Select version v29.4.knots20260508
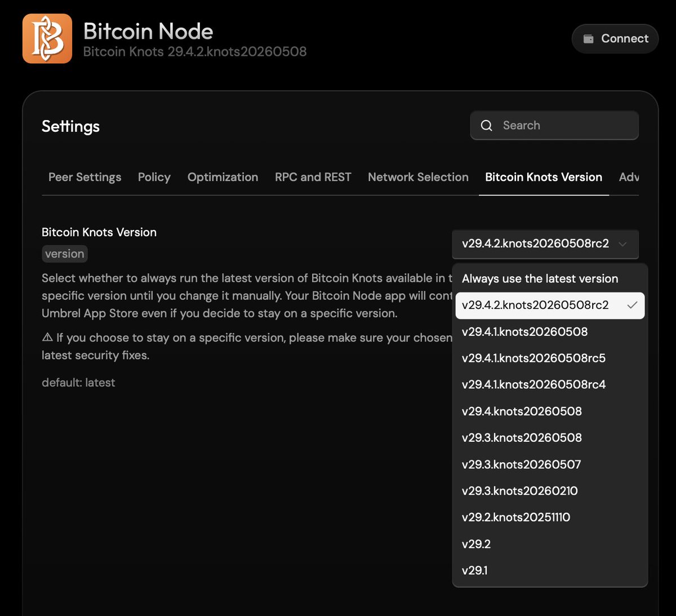 [550, 411]
